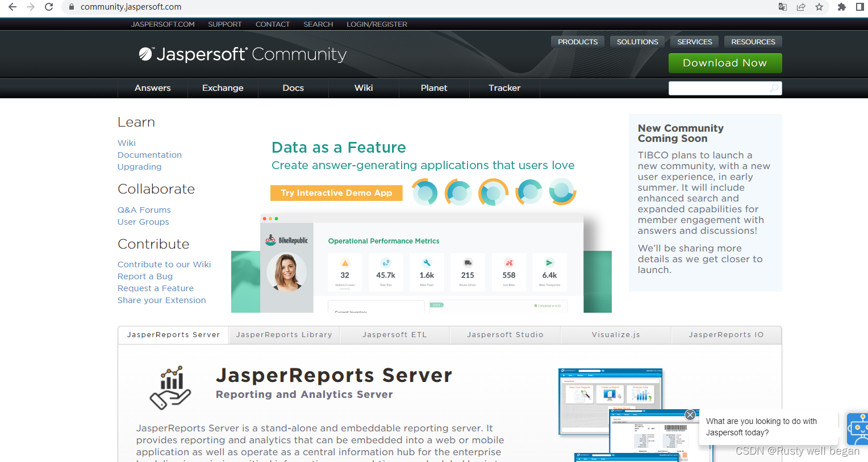This screenshot has width=868, height=462.
Task: Bookmark this page with the star icon
Action: pyautogui.click(x=819, y=7)
